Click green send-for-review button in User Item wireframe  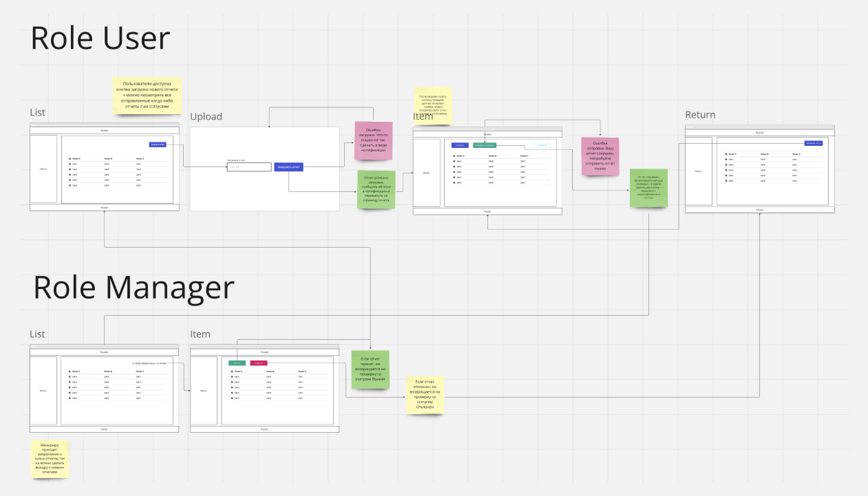[485, 145]
